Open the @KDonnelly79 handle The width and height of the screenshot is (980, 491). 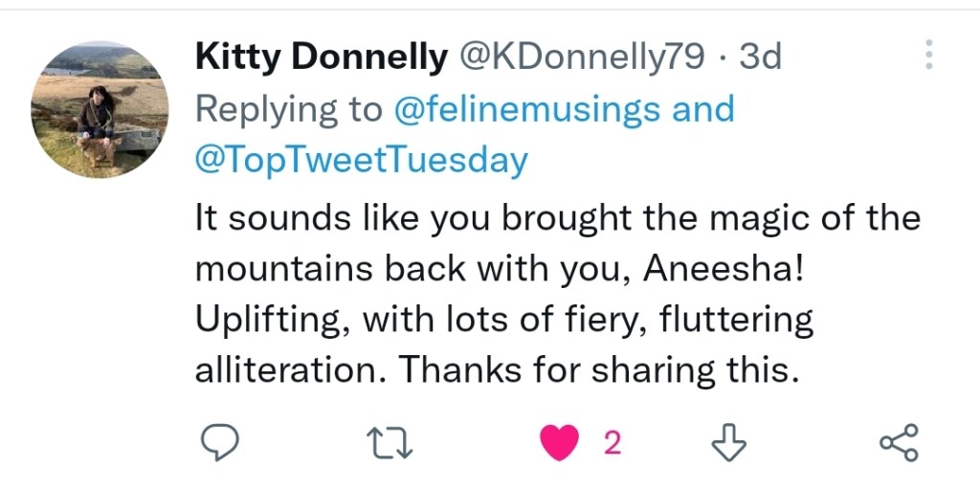point(582,58)
